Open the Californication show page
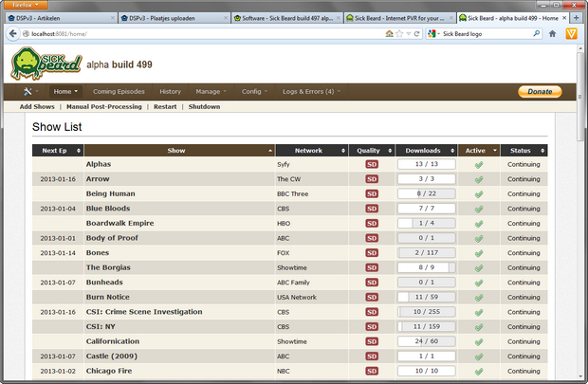 [113, 341]
